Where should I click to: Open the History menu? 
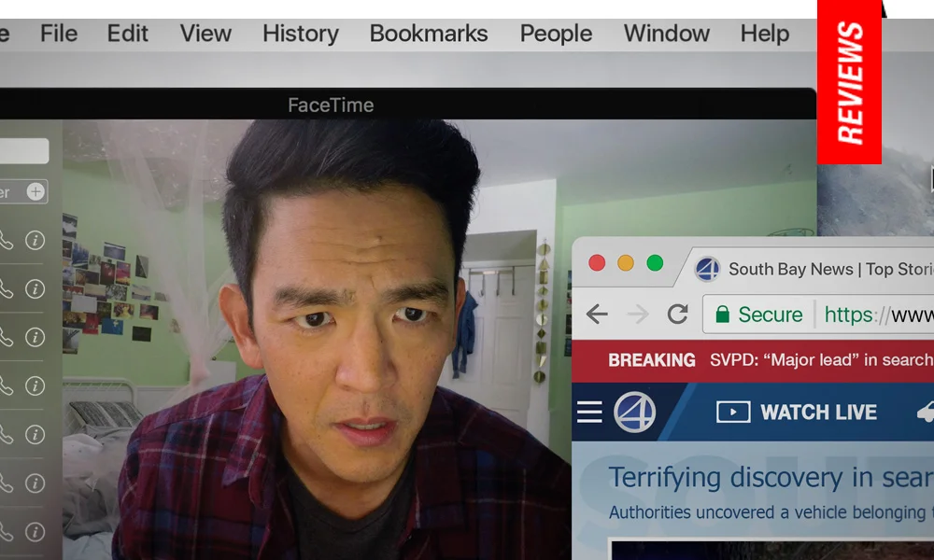pyautogui.click(x=300, y=34)
